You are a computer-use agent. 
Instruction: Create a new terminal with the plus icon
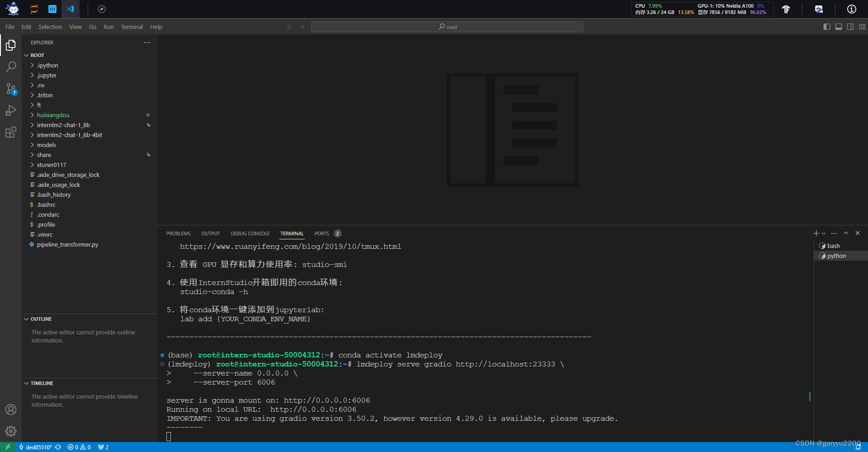815,233
